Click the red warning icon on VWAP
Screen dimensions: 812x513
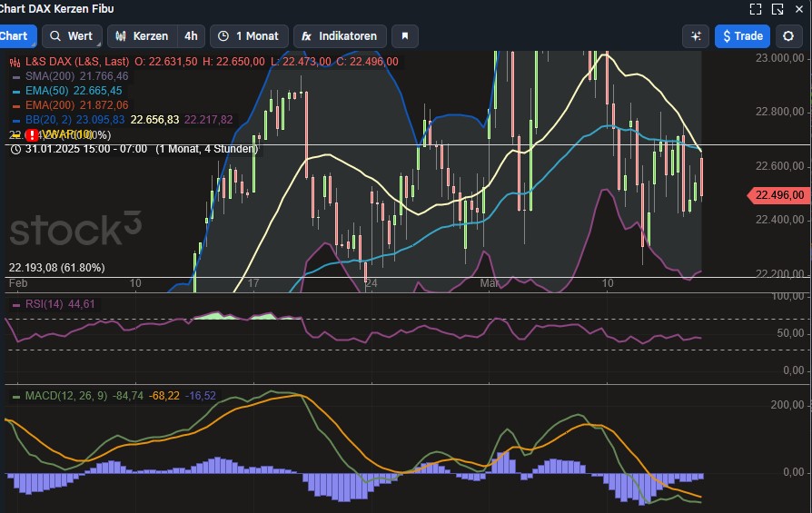click(x=30, y=134)
